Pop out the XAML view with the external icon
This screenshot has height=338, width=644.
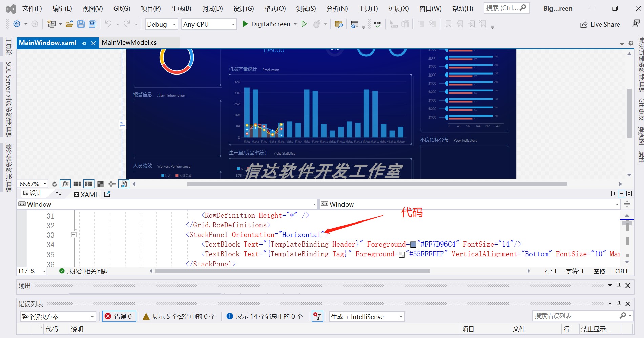107,194
